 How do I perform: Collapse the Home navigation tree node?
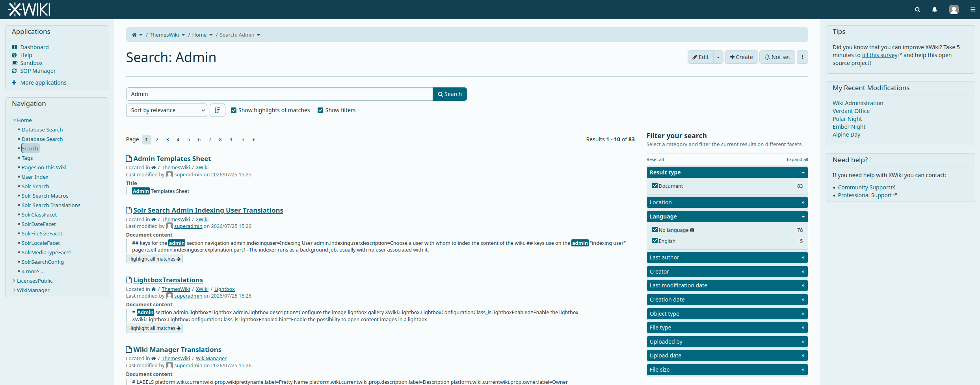click(14, 120)
